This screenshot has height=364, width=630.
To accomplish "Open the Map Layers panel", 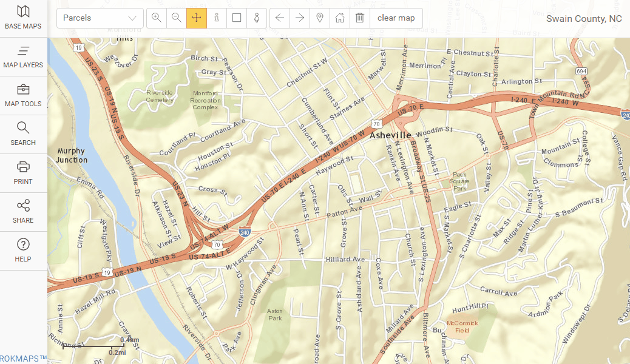I will coord(23,57).
